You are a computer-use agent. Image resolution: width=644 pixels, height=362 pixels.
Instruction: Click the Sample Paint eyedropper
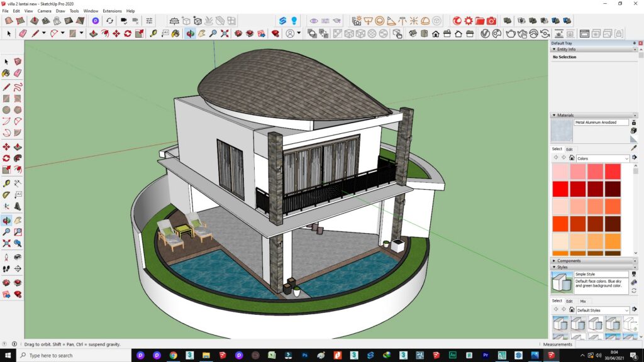point(634,148)
